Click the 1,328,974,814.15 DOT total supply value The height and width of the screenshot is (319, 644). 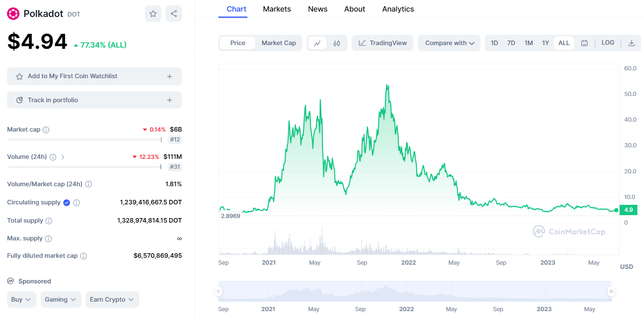point(150,221)
